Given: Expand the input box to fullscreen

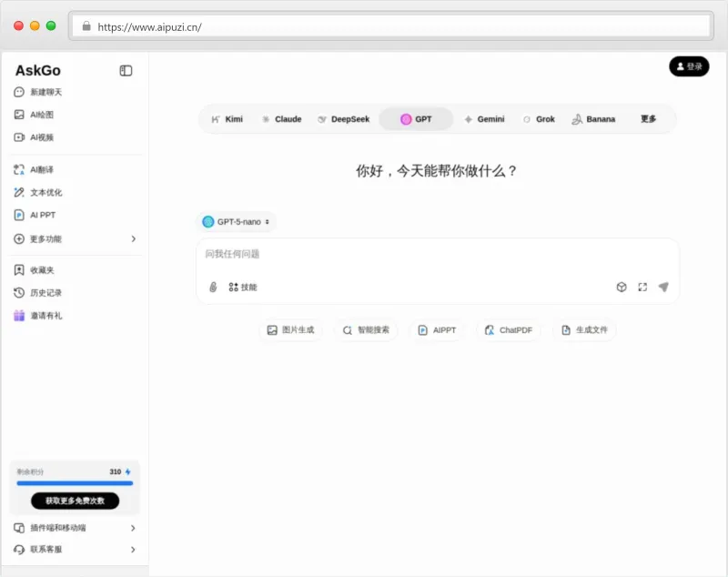Looking at the screenshot, I should click(x=642, y=288).
